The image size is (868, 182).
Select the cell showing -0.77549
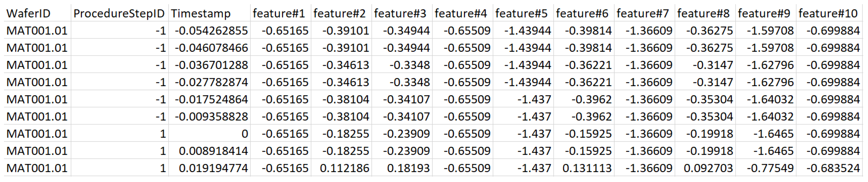point(766,168)
